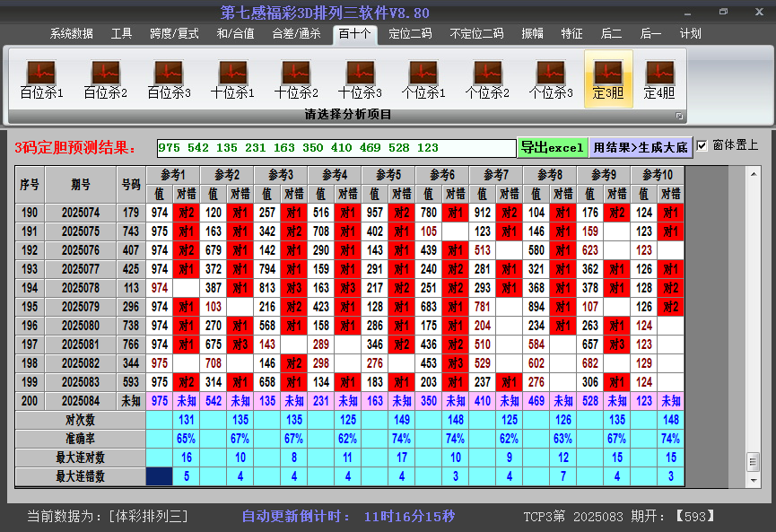Click the 百位杀1 analysis icon
776x532 pixels.
coord(41,79)
